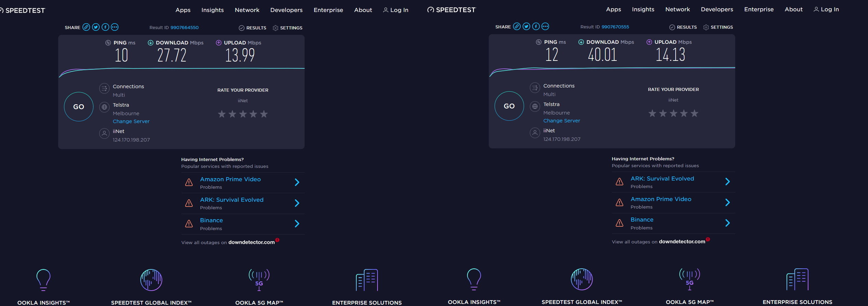Expand Binance chevron in right window
The image size is (868, 306).
coord(728,223)
